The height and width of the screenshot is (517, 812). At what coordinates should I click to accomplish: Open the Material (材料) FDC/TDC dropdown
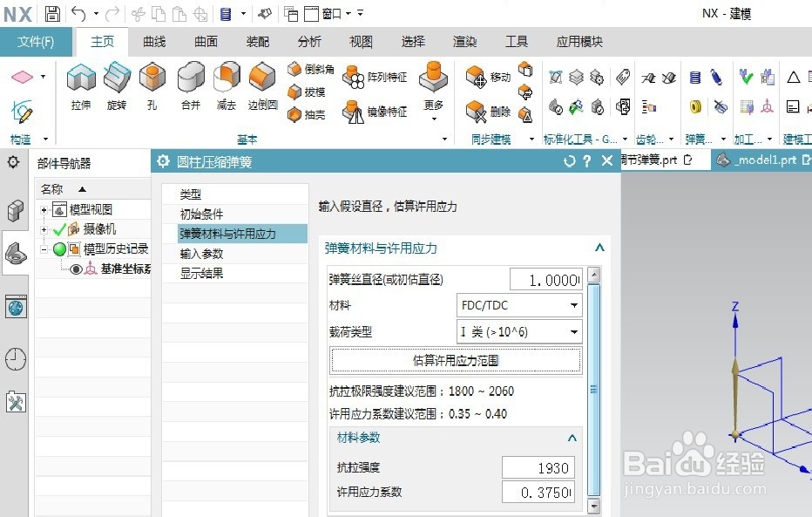coord(519,305)
